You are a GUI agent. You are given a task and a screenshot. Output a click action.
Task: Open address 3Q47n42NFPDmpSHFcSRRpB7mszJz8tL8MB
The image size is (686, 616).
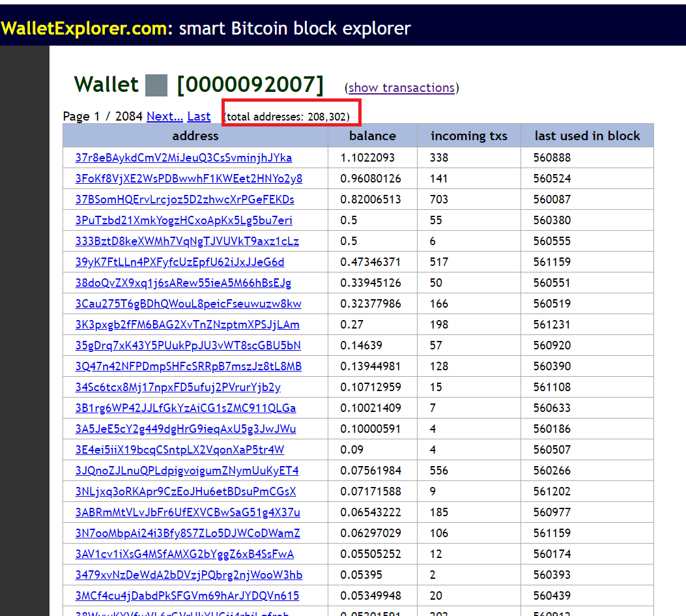188,366
